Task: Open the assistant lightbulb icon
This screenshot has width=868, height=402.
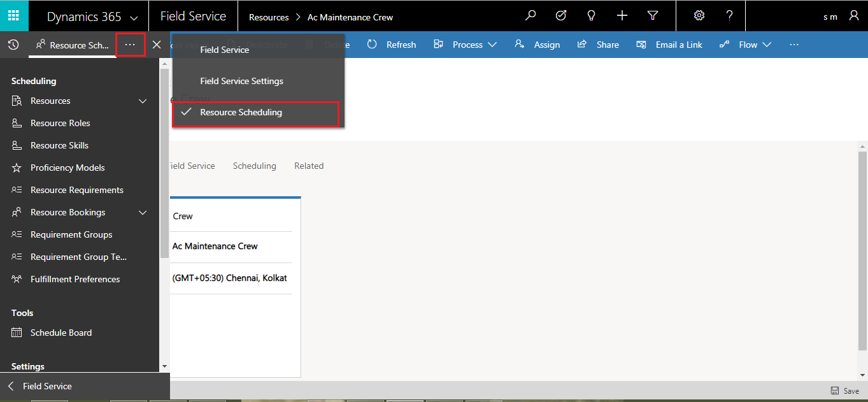Action: [592, 16]
